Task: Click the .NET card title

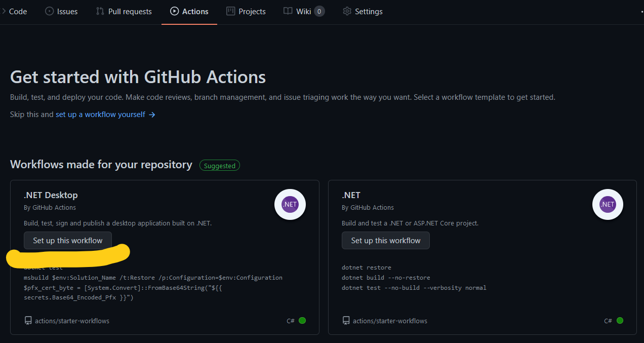Action: point(351,195)
